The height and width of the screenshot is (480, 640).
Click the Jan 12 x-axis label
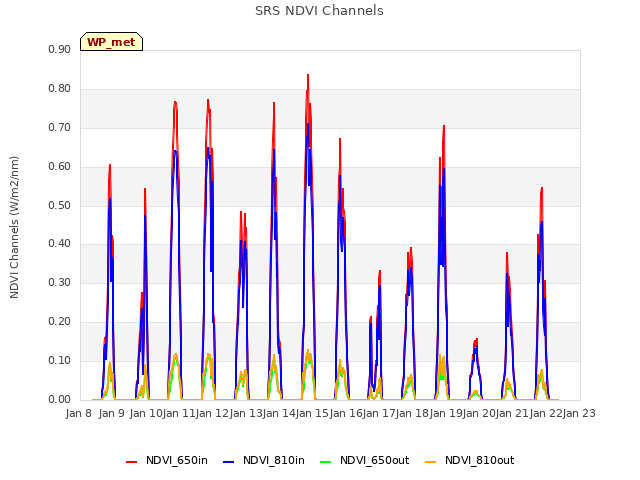point(212,413)
